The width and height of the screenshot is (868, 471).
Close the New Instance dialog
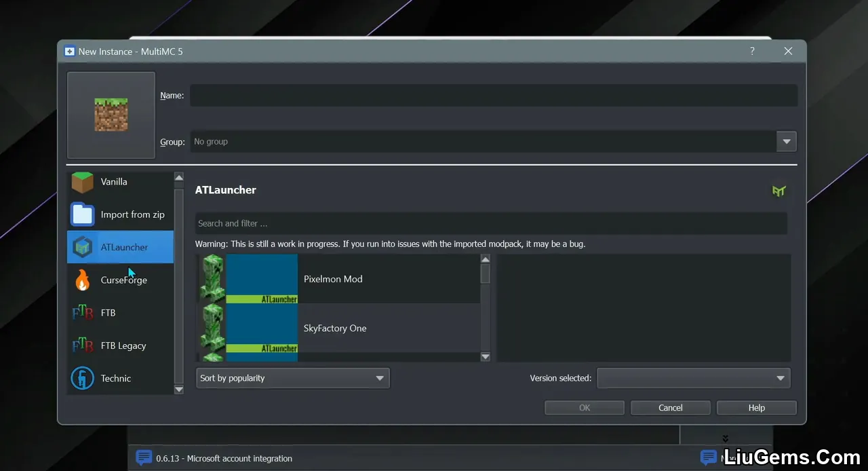pos(788,51)
